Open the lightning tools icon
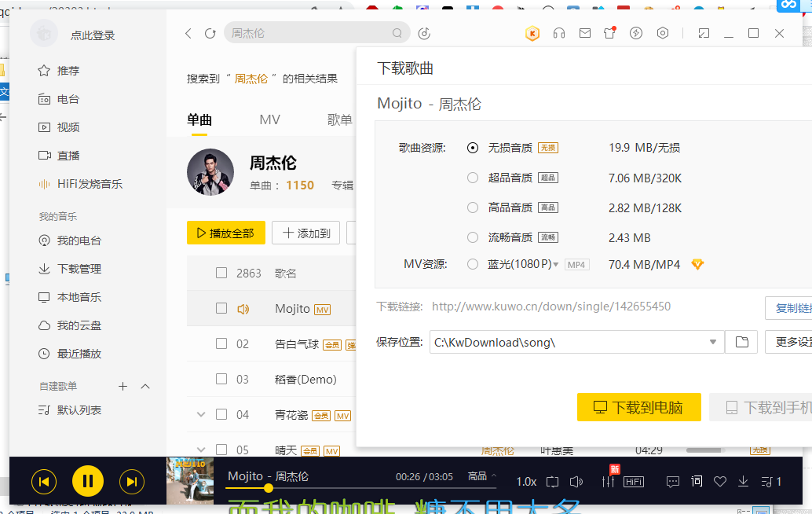The image size is (812, 514). click(636, 33)
